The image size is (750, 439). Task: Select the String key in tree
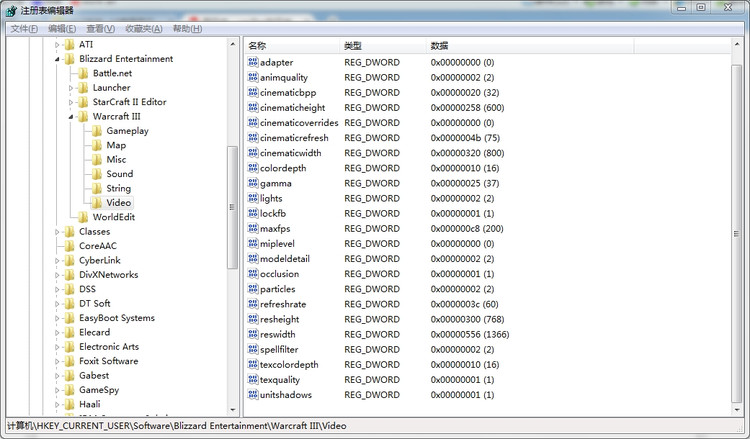[x=119, y=188]
